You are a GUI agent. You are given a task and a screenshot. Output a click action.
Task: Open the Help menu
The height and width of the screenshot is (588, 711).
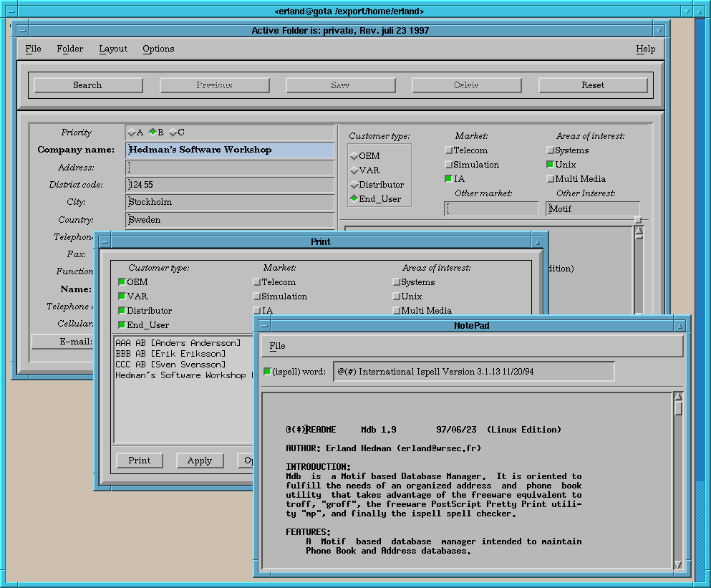(x=645, y=49)
